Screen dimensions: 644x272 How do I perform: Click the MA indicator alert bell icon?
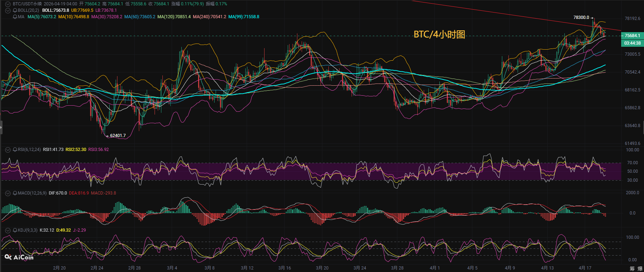[15, 17]
